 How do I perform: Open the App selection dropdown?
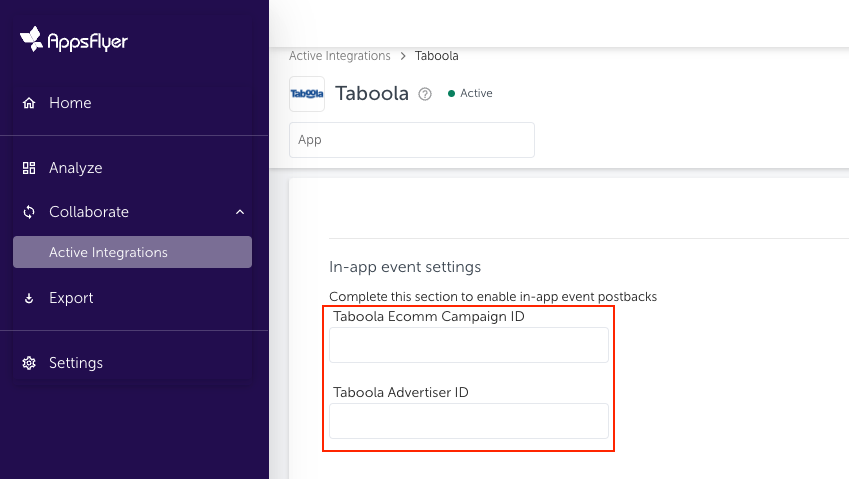coord(412,140)
